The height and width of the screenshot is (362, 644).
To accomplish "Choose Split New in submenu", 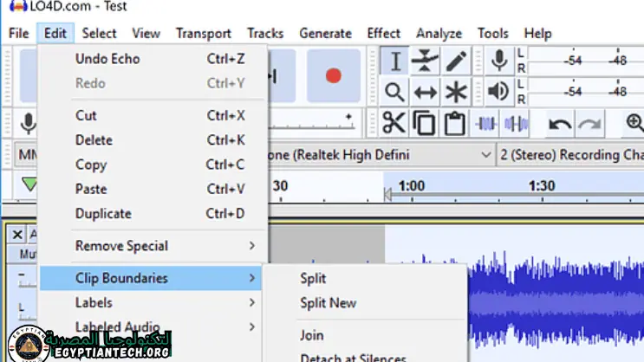I will (x=365, y=303).
